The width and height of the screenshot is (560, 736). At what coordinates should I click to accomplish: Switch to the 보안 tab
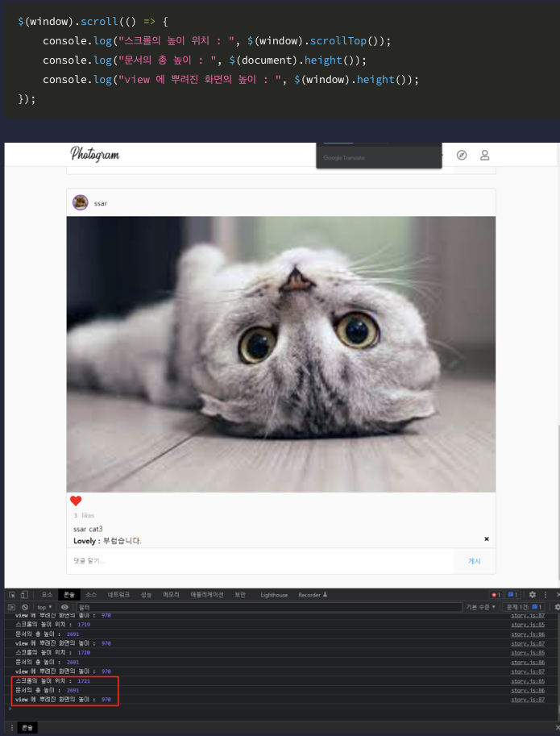[x=240, y=595]
